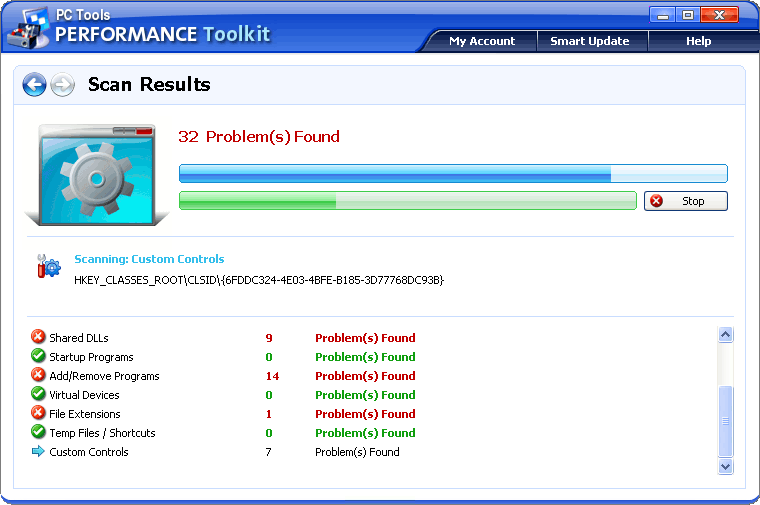The image size is (760, 505).
Task: Click the HKEY_CLASSES_ROOT registry path text
Action: coord(259,280)
